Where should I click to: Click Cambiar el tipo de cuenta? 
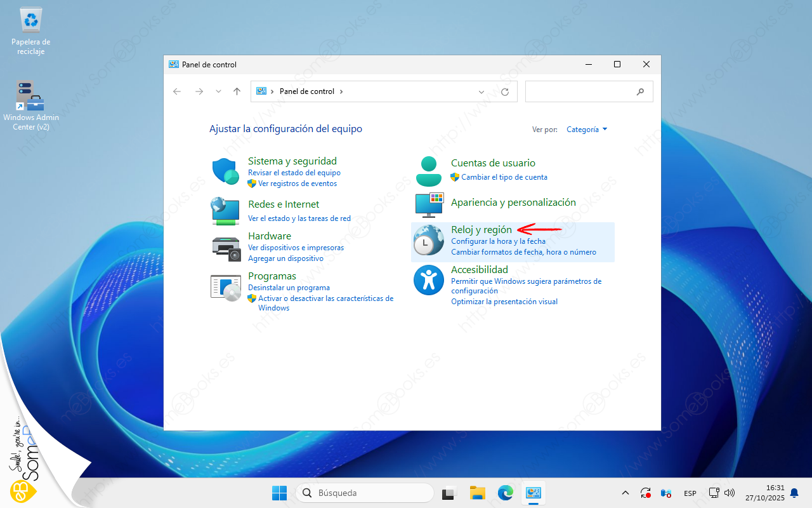[504, 177]
